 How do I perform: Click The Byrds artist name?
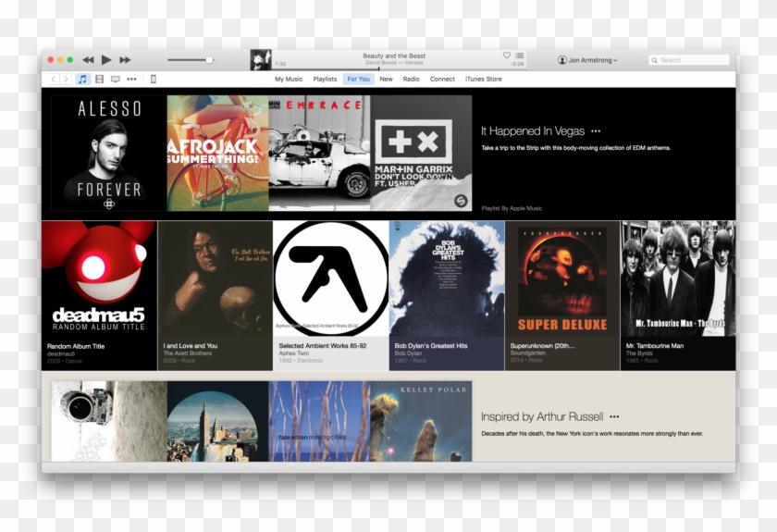[x=639, y=353]
